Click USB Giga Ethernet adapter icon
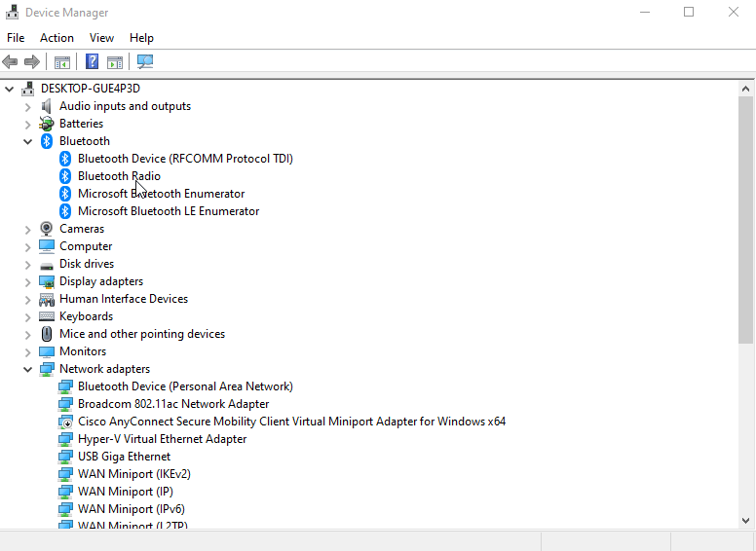 [x=65, y=457]
